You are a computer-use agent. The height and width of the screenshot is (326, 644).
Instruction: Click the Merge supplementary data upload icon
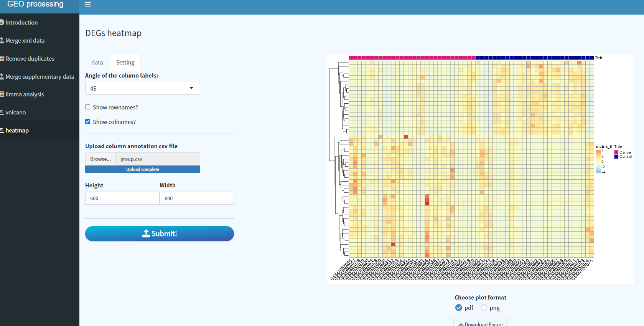click(2, 76)
